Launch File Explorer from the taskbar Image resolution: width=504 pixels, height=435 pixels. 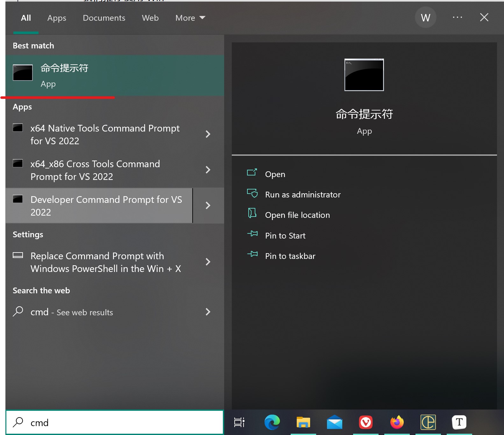click(x=303, y=422)
